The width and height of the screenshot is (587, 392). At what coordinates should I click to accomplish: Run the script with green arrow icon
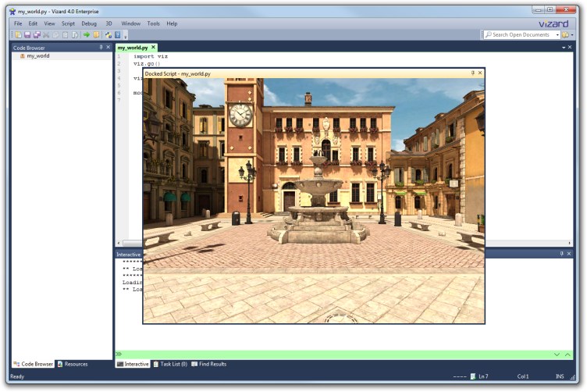(87, 35)
